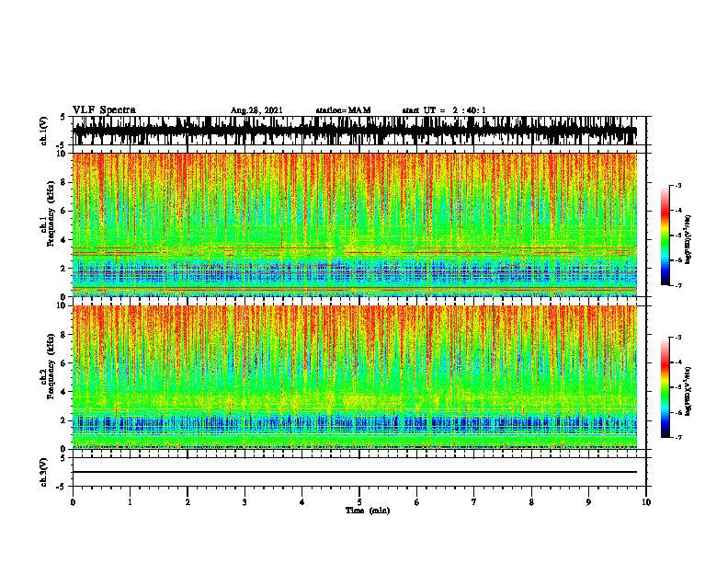
Task: Click the "-3" label on ch.2 color scale
Action: click(678, 338)
